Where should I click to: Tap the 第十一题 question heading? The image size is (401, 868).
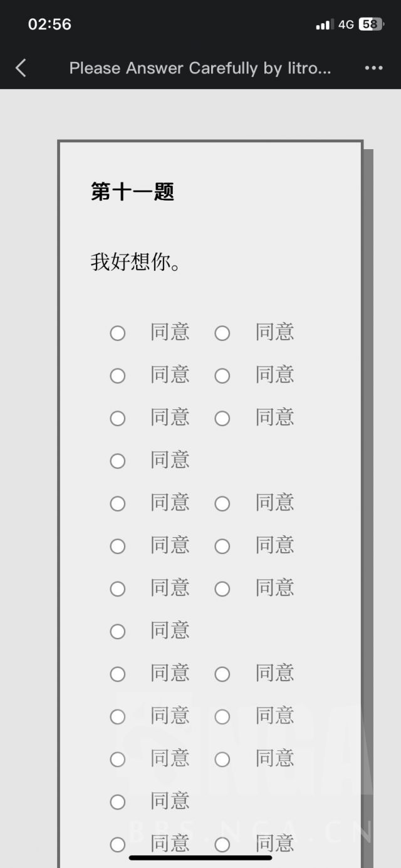pos(132,192)
